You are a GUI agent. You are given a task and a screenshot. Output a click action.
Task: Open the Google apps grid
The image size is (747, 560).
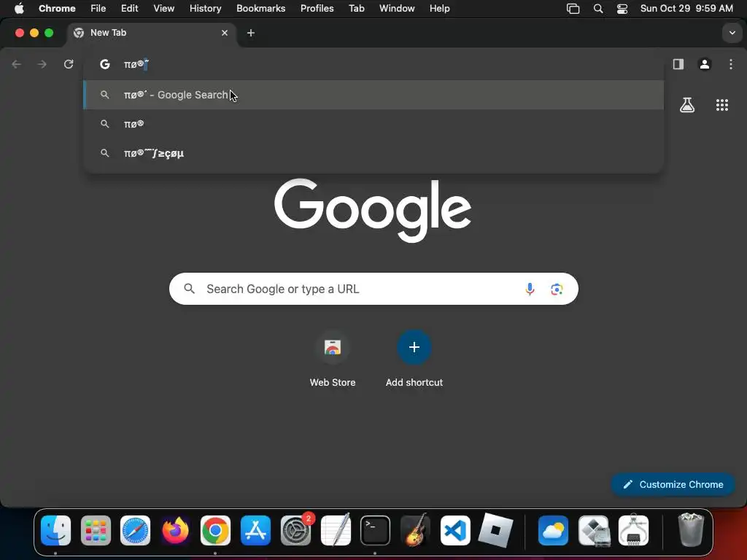click(x=722, y=105)
